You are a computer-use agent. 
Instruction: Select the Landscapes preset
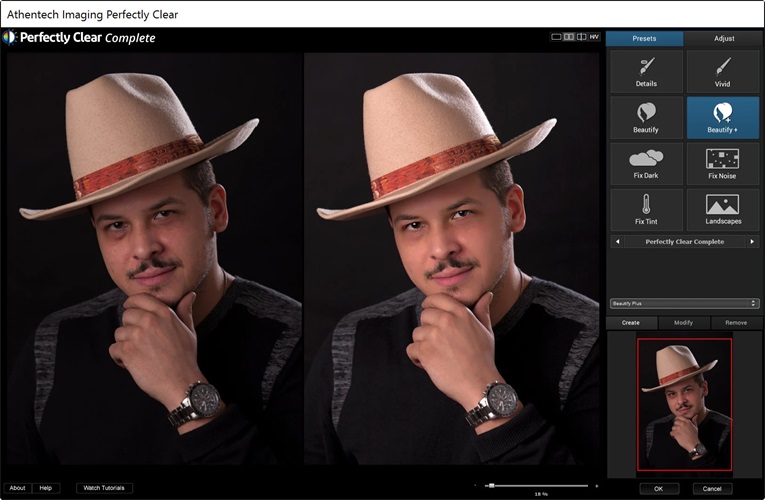722,210
